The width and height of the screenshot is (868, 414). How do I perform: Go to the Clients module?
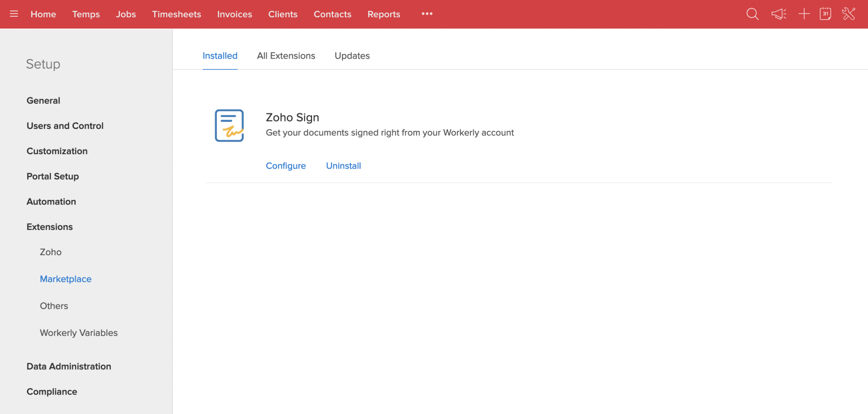pos(283,14)
